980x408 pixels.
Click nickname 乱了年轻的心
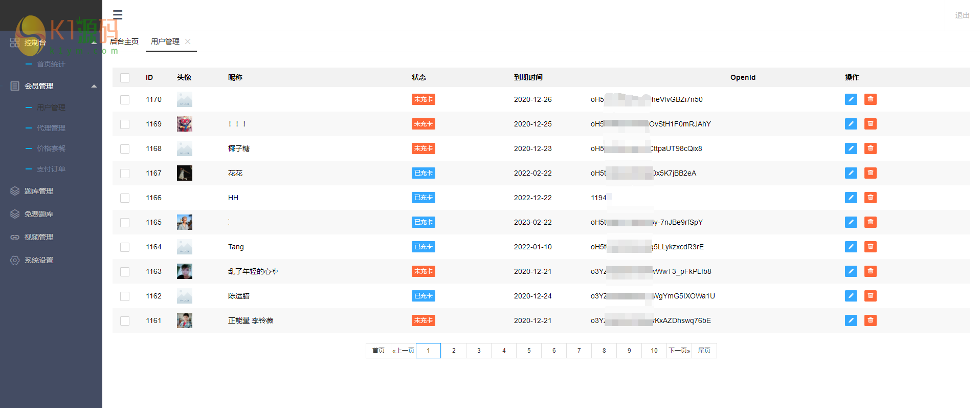pos(253,271)
